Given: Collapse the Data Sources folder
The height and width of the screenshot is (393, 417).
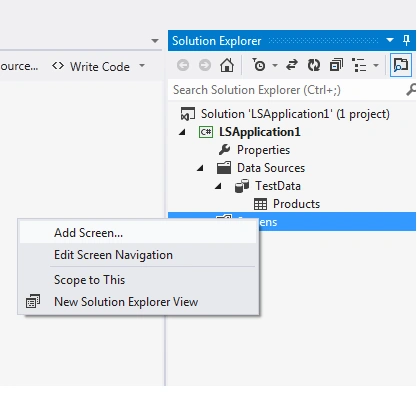Looking at the screenshot, I should click(200, 168).
